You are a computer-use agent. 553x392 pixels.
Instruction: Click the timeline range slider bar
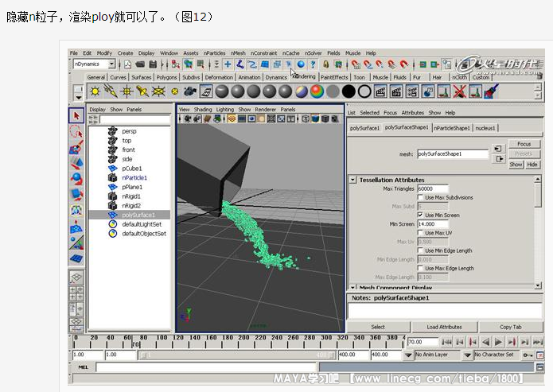pyautogui.click(x=236, y=355)
